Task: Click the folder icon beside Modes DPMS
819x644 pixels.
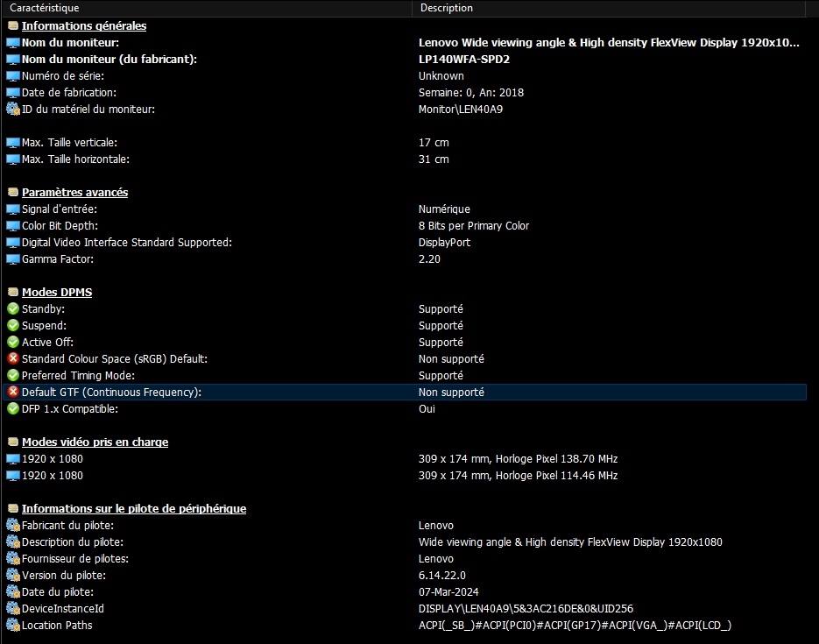Action: coord(13,292)
